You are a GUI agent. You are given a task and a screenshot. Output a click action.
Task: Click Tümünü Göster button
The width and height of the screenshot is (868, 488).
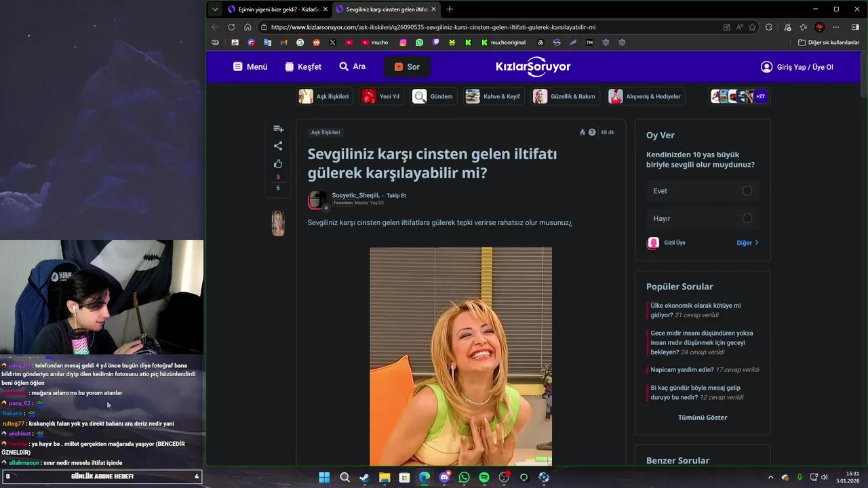pos(703,418)
